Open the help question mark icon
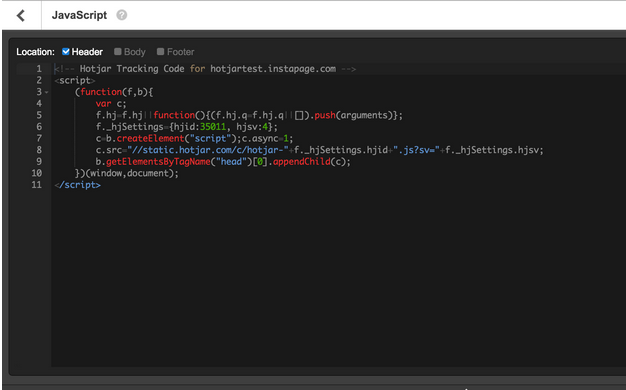Image resolution: width=626 pixels, height=390 pixels. coord(122,15)
